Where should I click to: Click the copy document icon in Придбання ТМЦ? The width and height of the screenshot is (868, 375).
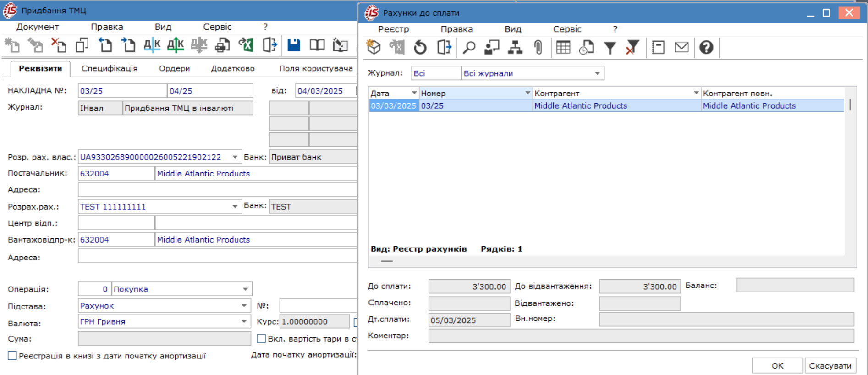pos(82,45)
